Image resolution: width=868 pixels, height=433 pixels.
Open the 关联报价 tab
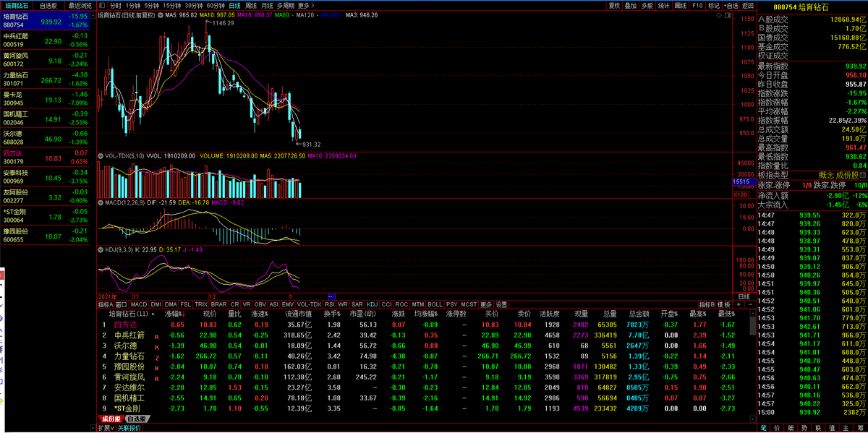129,428
